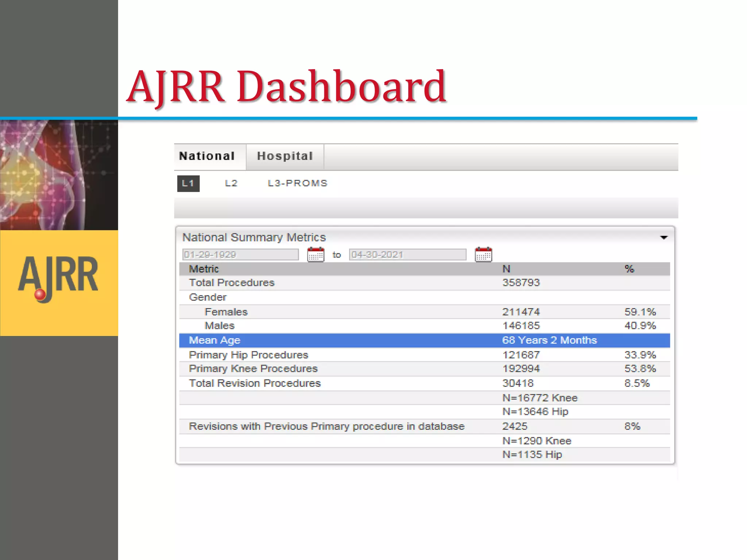Click the N=16772 Knee entry
The image size is (747, 560).
[540, 398]
